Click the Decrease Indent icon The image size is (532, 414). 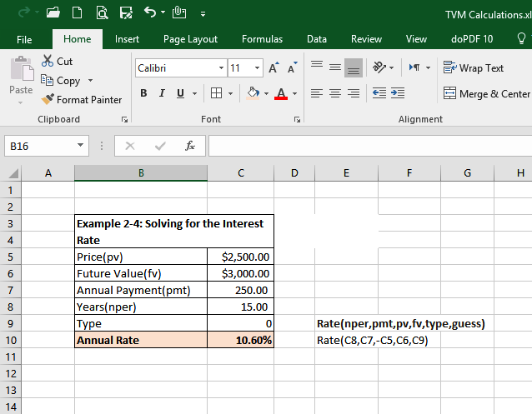(379, 93)
